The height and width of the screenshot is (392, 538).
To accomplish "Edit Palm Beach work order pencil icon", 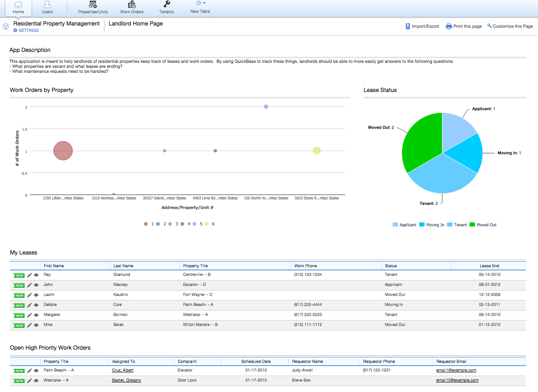I will tap(30, 371).
